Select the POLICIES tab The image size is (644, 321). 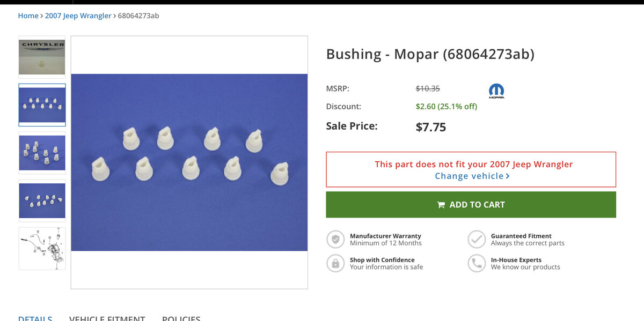[x=181, y=318]
